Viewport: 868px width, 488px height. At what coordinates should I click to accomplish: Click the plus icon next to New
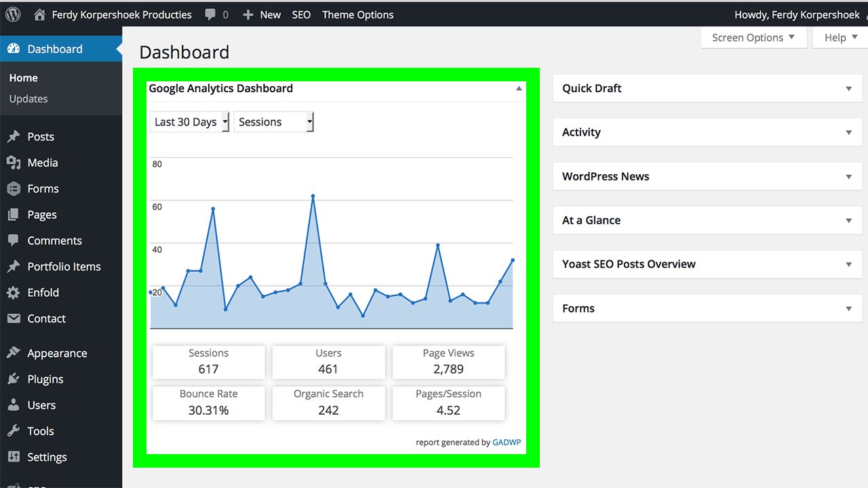point(248,14)
